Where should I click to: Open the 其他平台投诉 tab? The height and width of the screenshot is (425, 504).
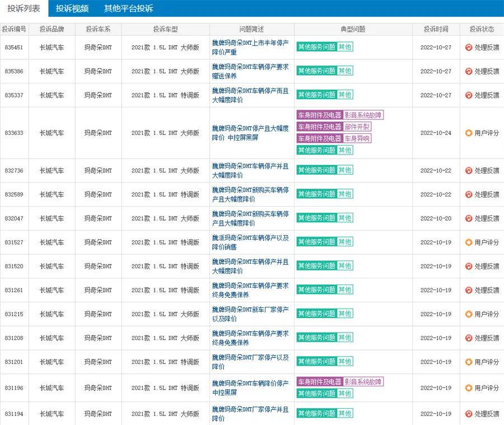128,8
